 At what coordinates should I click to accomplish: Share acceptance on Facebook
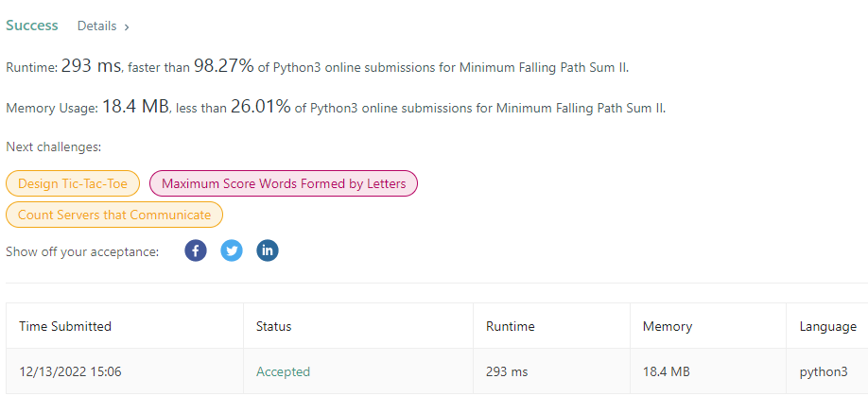pos(196,250)
